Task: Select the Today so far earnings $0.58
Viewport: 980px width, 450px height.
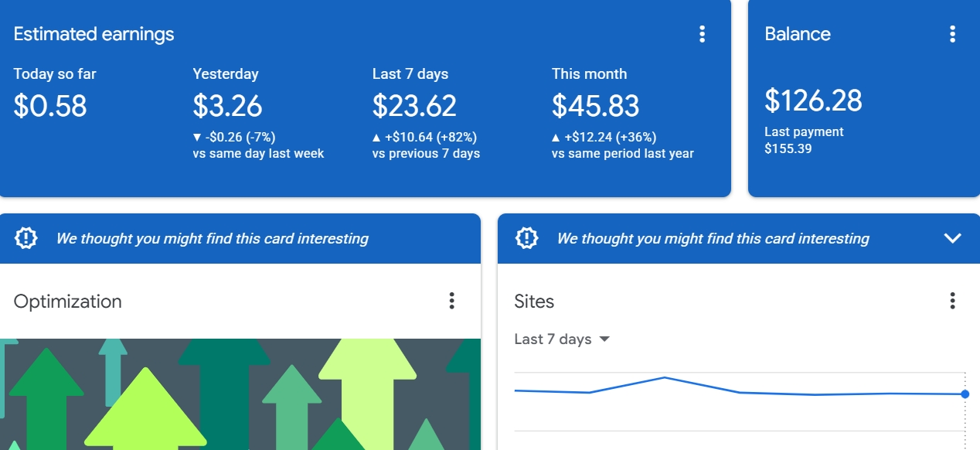Action: point(50,106)
